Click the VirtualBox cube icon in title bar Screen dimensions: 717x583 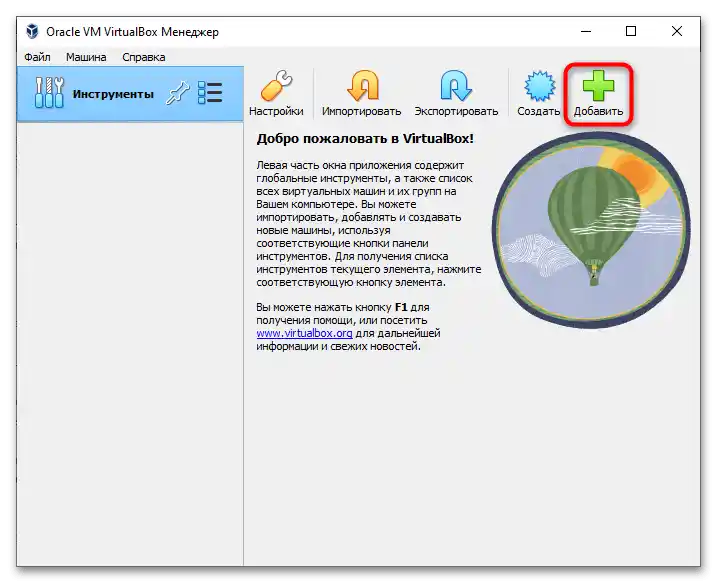click(x=32, y=32)
